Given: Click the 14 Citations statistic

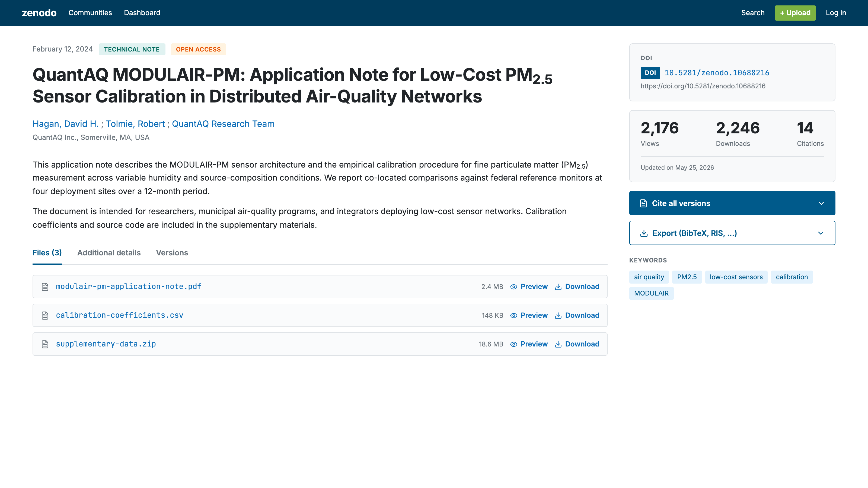Looking at the screenshot, I should (x=810, y=134).
